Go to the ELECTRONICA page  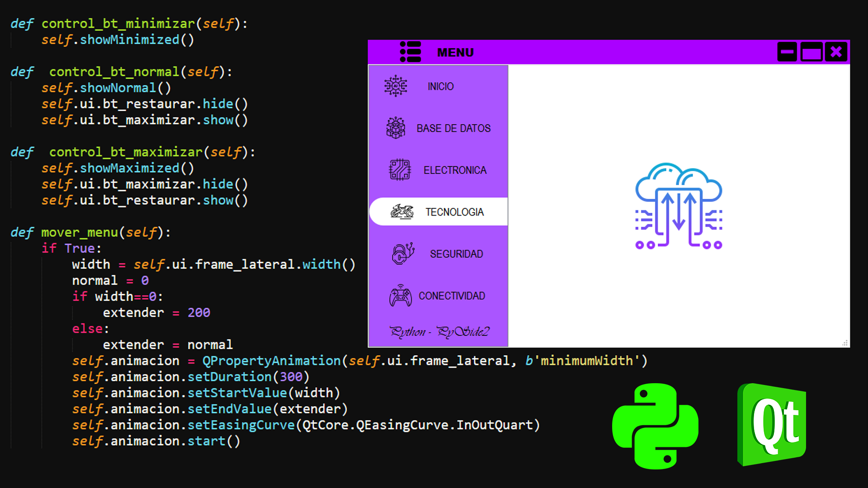(455, 170)
